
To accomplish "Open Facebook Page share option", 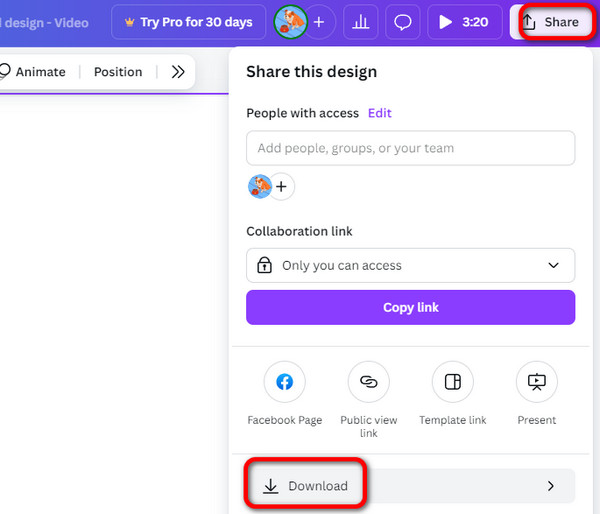I will (x=284, y=382).
